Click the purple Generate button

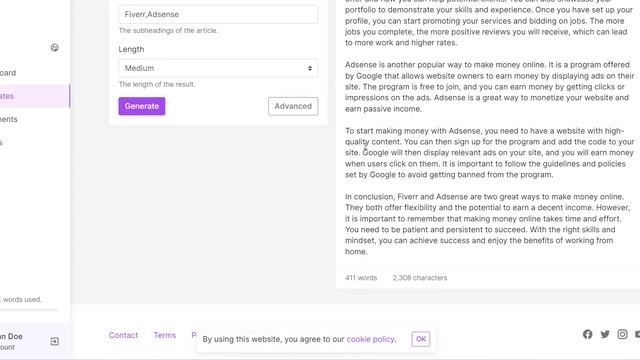(142, 106)
